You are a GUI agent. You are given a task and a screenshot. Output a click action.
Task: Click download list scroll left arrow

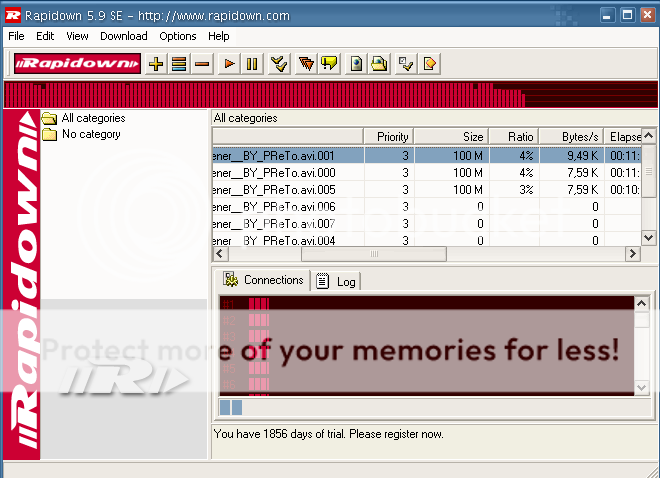(220, 254)
